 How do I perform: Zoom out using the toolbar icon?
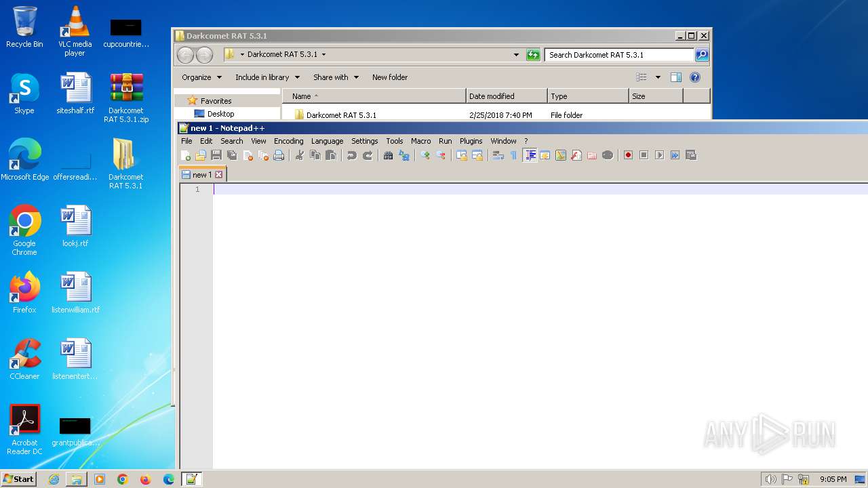click(440, 155)
